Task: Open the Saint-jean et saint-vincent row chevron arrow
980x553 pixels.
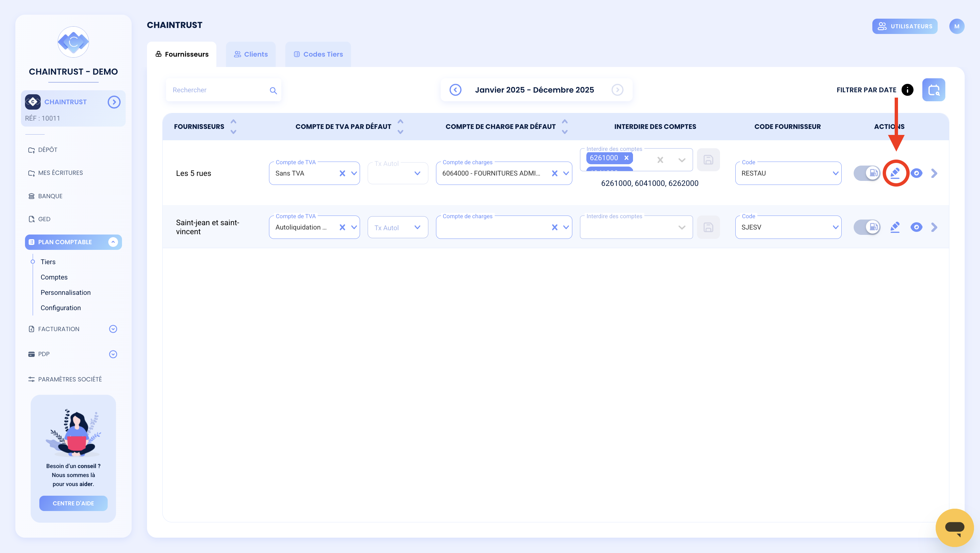Action: click(934, 227)
